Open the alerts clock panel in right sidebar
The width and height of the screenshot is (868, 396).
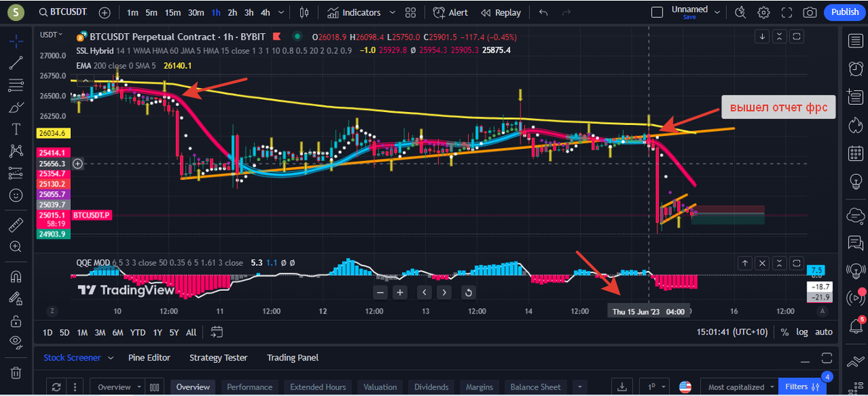[855, 69]
